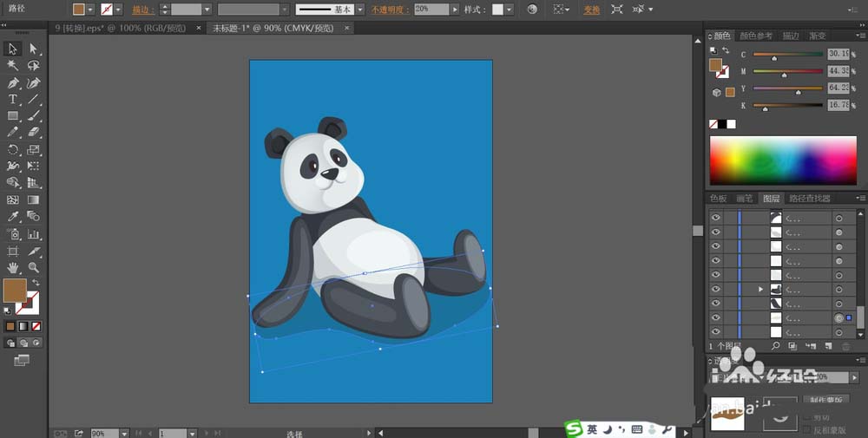This screenshot has width=868, height=438.
Task: Toggle the 反相蒙版 checkbox
Action: click(x=806, y=430)
